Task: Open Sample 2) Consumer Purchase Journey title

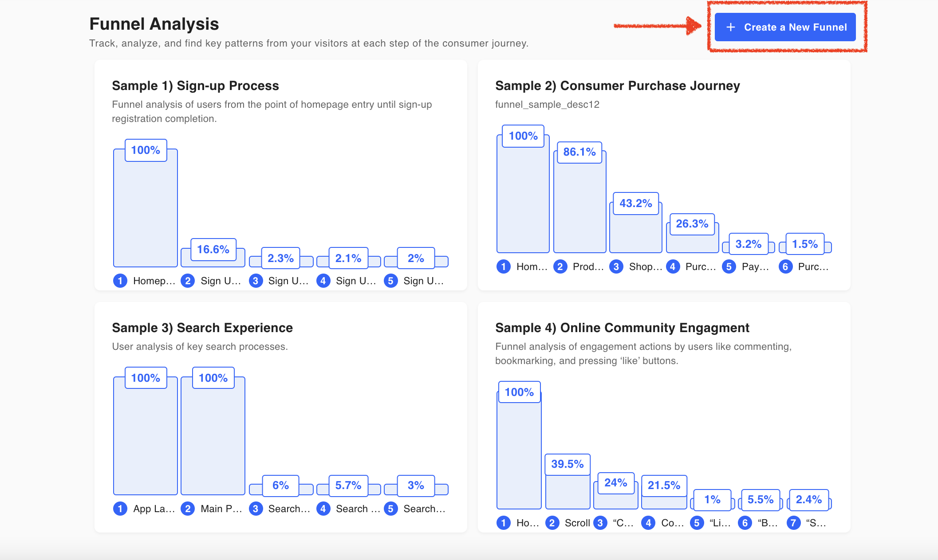Action: point(617,86)
